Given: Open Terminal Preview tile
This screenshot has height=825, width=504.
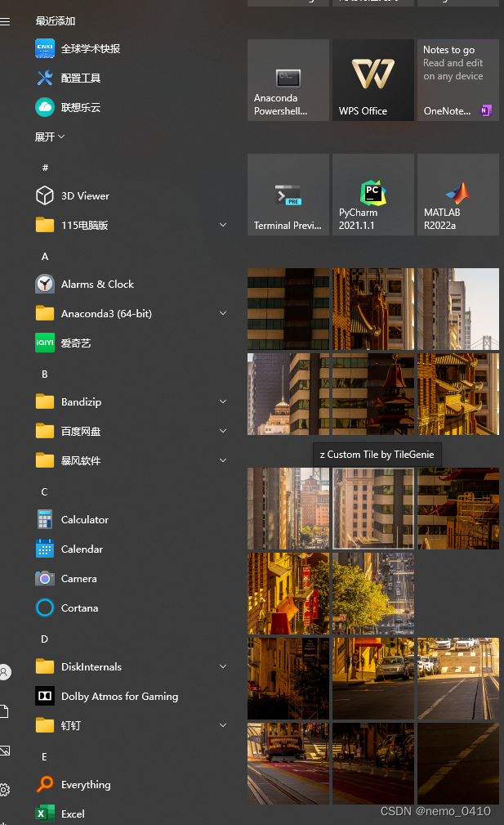Looking at the screenshot, I should [x=288, y=195].
